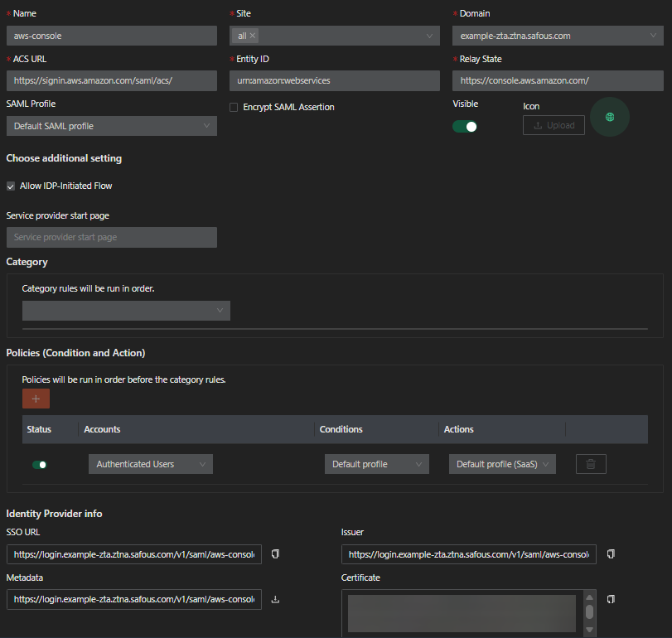Add a new policy with plus button
The width and height of the screenshot is (672, 638).
click(x=36, y=399)
